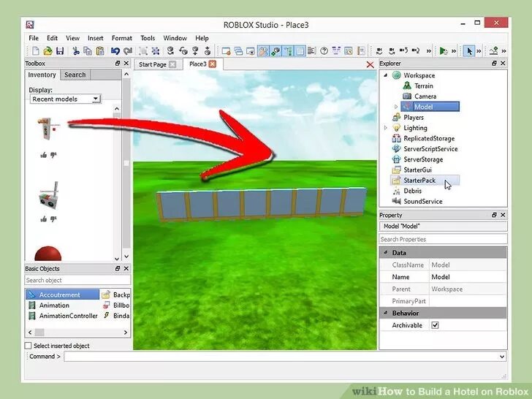The image size is (532, 399).
Task: Click the Ungroup selection toolbar icon
Action: click(156, 51)
